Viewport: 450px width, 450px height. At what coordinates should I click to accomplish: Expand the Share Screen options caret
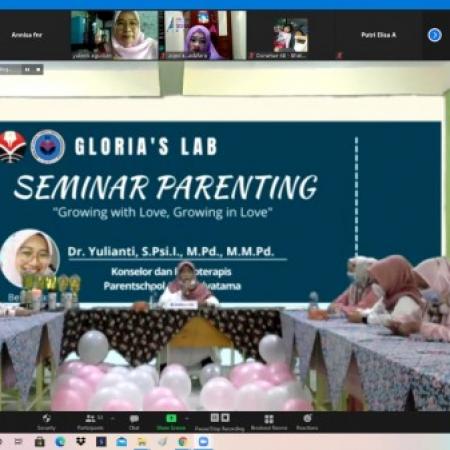point(187,418)
